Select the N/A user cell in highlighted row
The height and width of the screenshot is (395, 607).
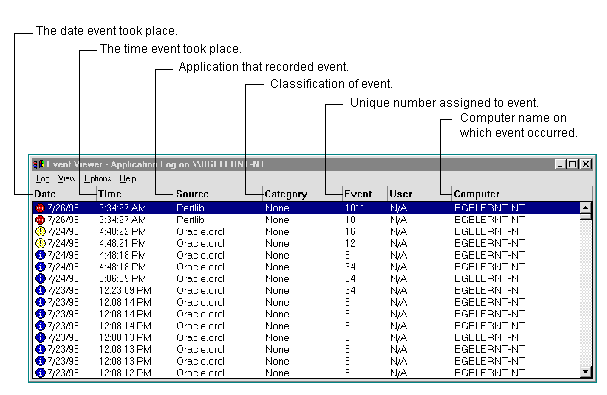(x=398, y=208)
